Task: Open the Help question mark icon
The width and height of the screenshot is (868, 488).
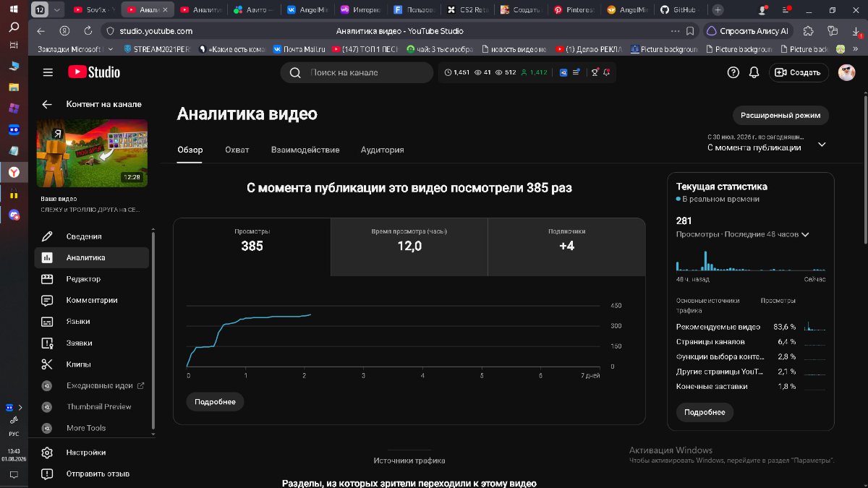Action: [733, 72]
